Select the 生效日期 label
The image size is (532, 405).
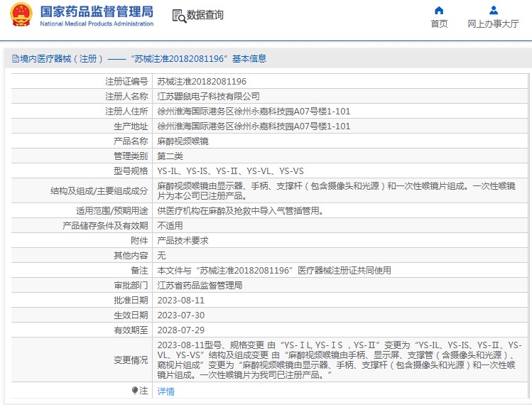[131, 315]
